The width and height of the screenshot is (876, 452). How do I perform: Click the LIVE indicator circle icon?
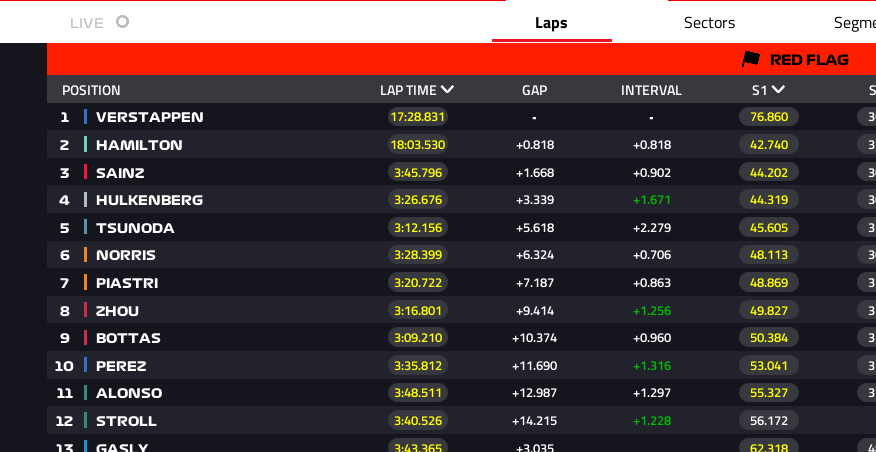(x=122, y=22)
